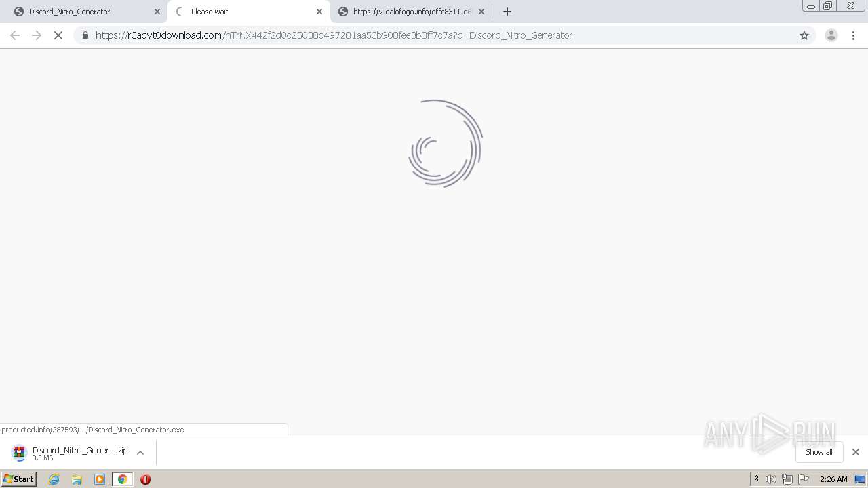Open the volume speaker tray icon
868x488 pixels.
click(771, 479)
